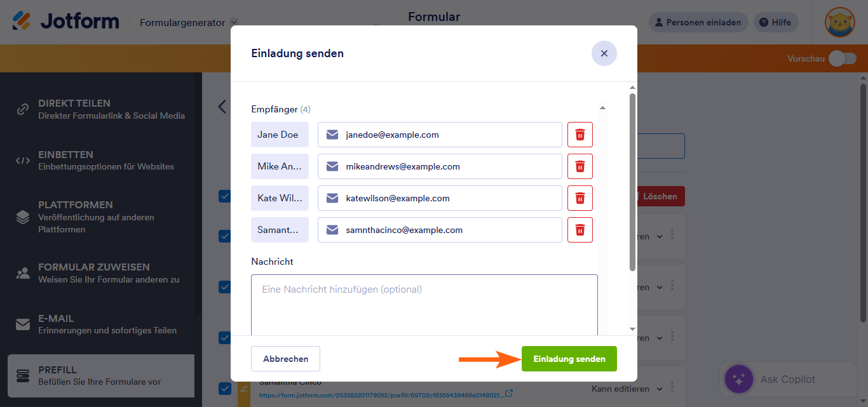Screen dimensions: 868x407
Task: Open the Kann editieren permission dropdown
Action: 627,389
